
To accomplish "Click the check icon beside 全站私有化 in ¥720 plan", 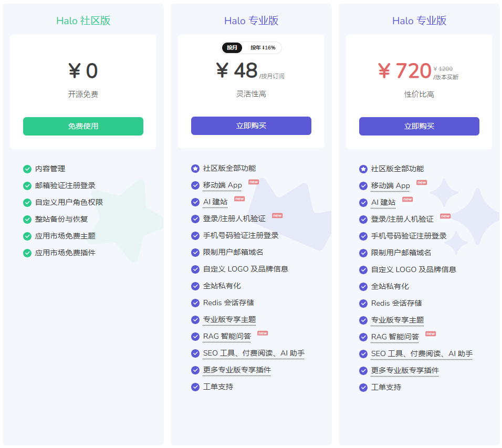I will point(363,287).
